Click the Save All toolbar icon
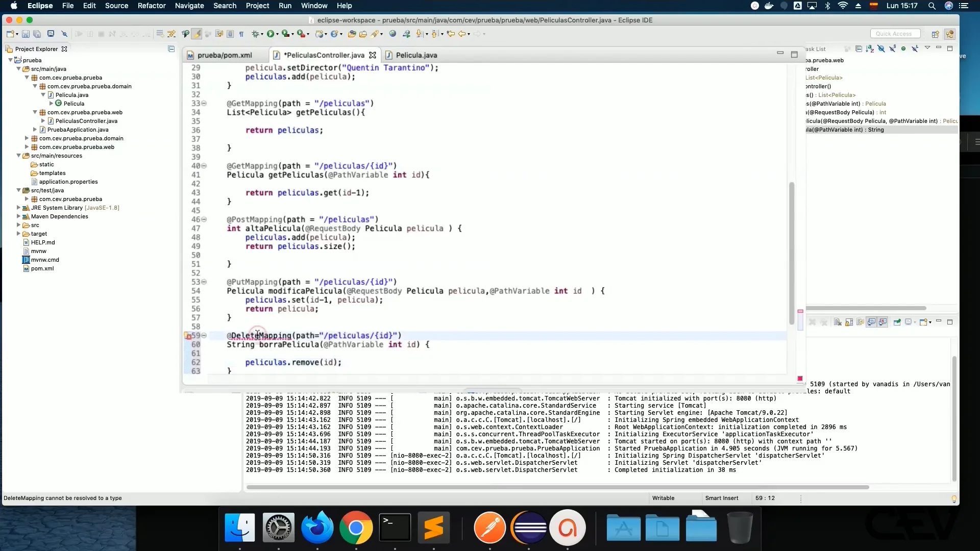 point(37,34)
